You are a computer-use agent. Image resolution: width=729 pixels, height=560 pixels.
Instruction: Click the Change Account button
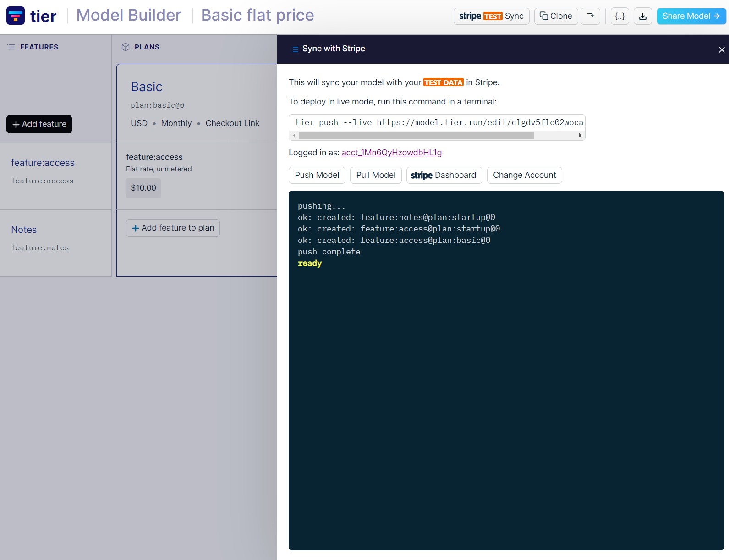click(524, 175)
